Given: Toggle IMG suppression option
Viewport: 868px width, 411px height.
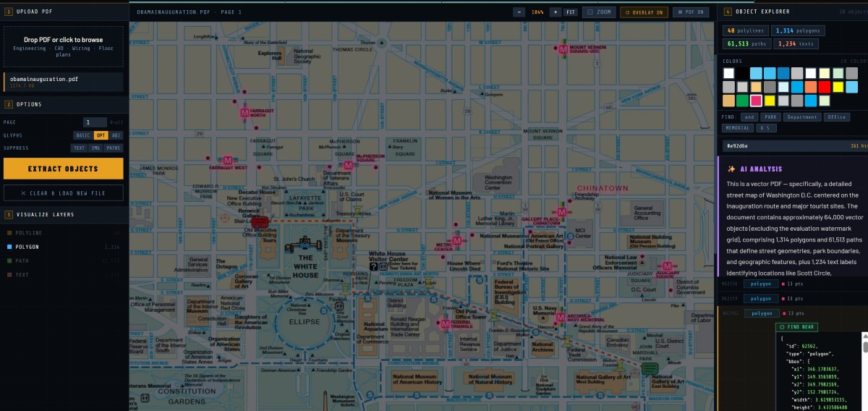Looking at the screenshot, I should point(96,148).
